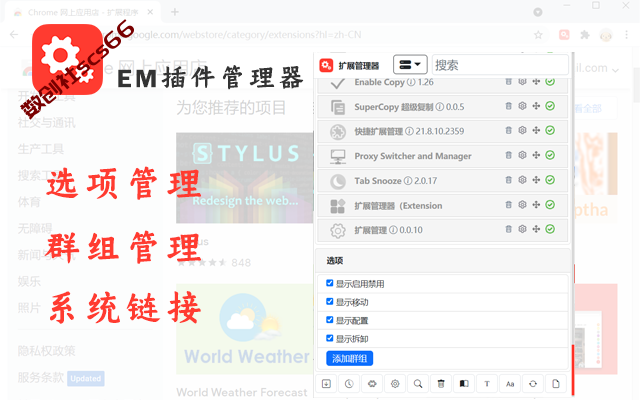Click the refresh sync icon in bottom toolbar
The height and width of the screenshot is (400, 640).
tap(533, 384)
